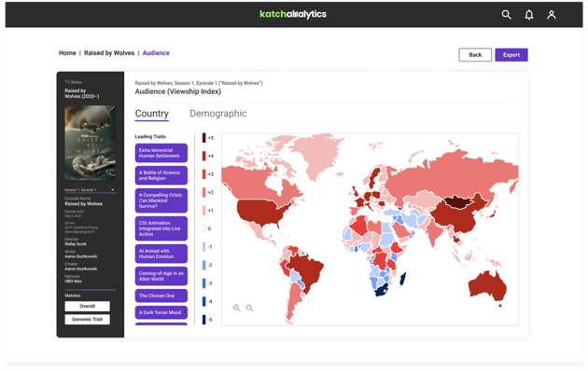Select the Country tab
Image resolution: width=588 pixels, height=371 pixels.
tap(152, 114)
